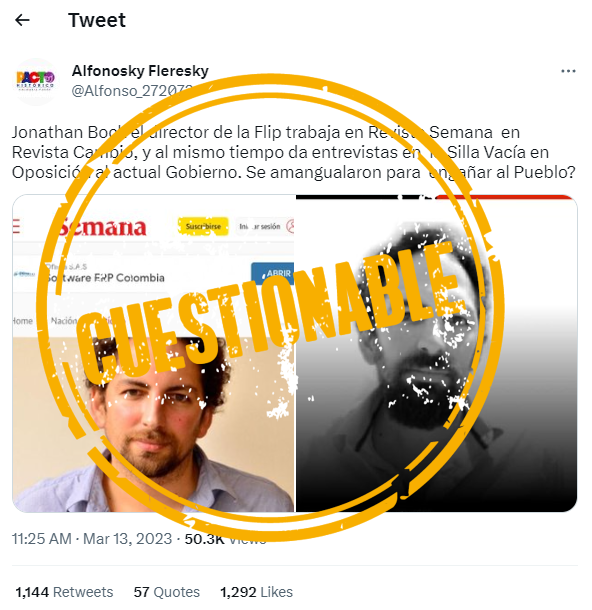Open the right black-and-white photo attachment

point(436,353)
